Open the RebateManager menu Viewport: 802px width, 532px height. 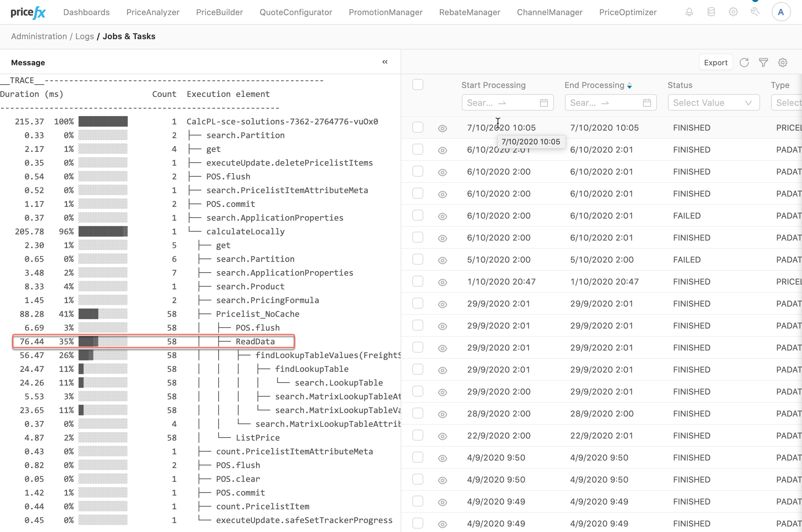pyautogui.click(x=469, y=12)
